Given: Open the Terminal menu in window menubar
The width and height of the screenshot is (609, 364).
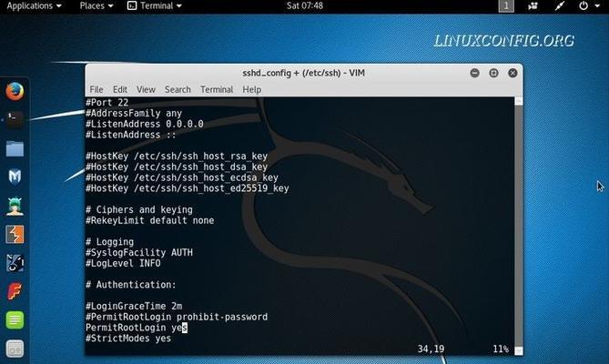Looking at the screenshot, I should [217, 90].
